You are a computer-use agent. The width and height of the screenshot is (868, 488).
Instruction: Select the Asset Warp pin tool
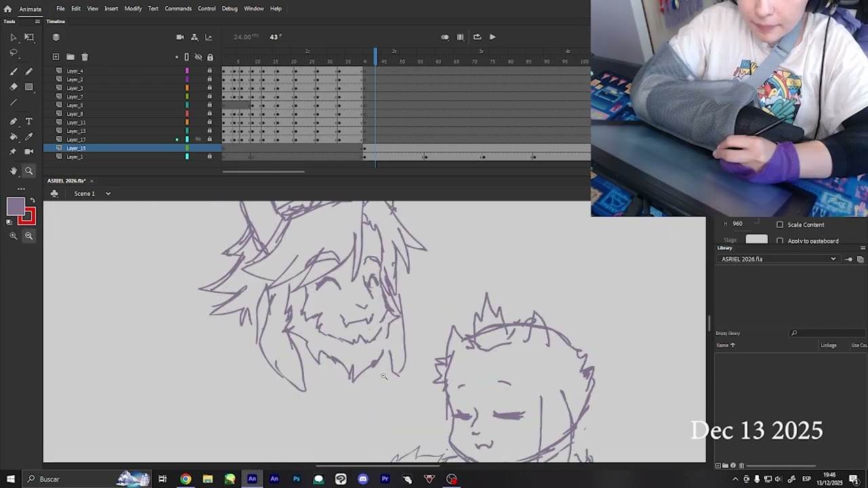[x=14, y=152]
